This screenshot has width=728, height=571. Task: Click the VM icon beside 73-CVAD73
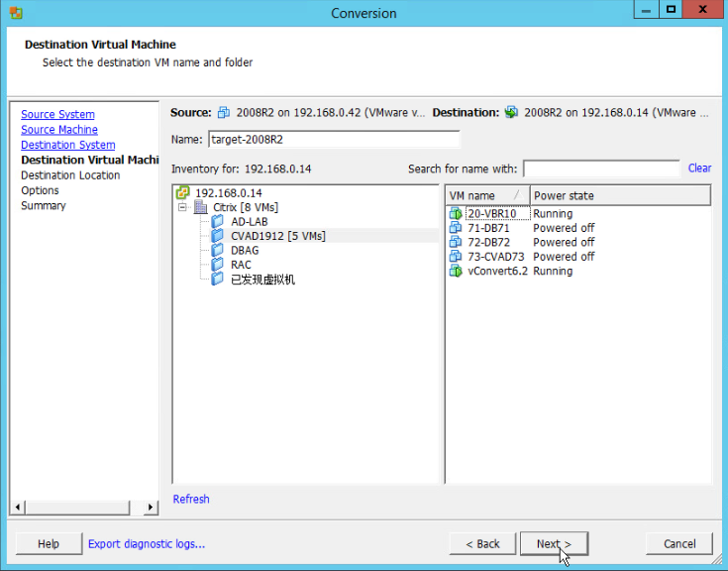coord(456,257)
